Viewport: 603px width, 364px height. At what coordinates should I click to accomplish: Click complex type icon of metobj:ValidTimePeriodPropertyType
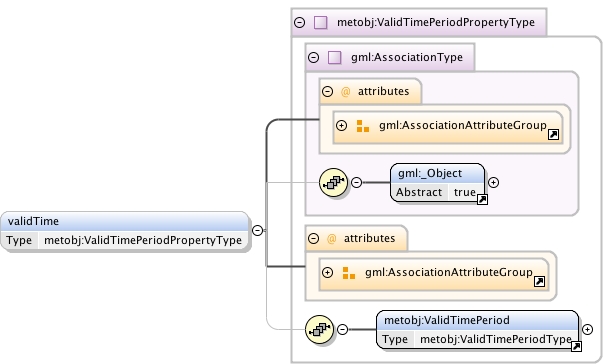(320, 22)
